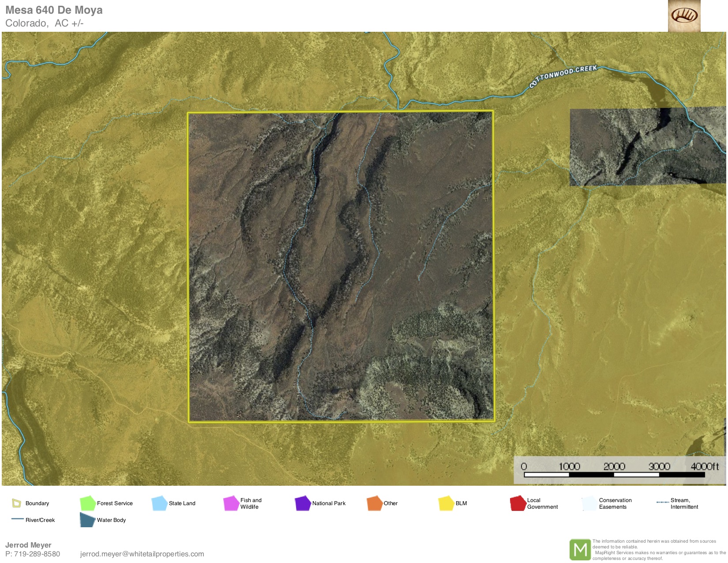Click the Mesa 640 De Moya title
Screen dimensions: 728x563
[54, 10]
